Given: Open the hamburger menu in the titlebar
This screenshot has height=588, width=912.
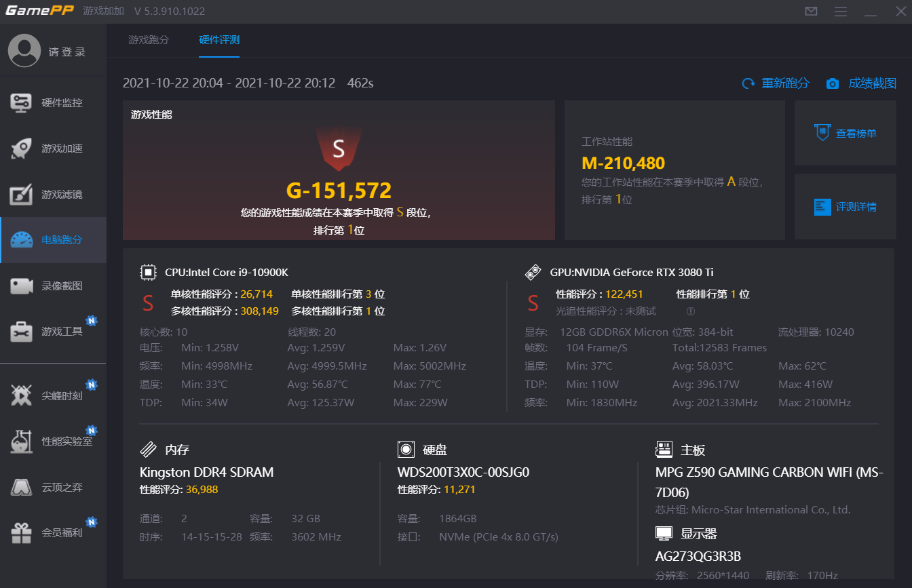Looking at the screenshot, I should coord(841,11).
